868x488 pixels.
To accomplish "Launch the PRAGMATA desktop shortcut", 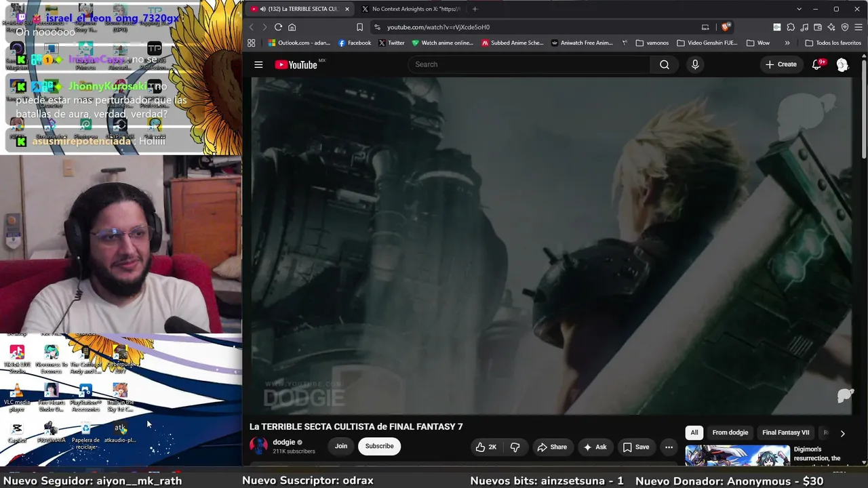I will click(51, 432).
